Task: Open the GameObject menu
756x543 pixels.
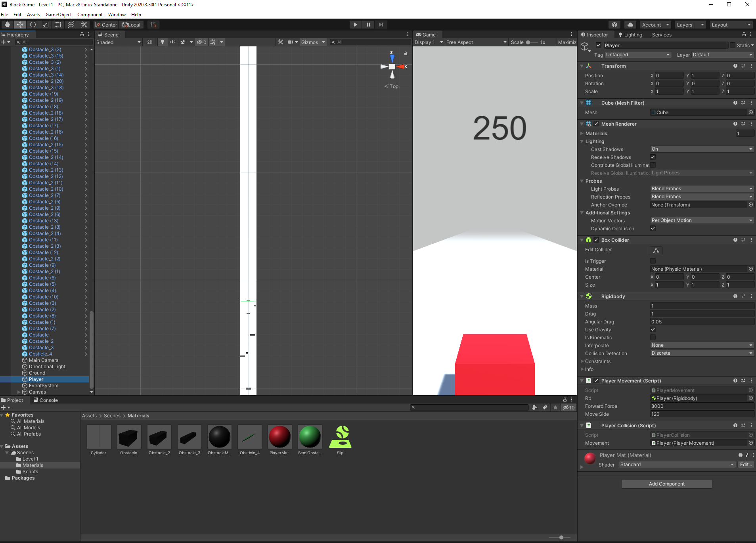Action: [x=59, y=14]
